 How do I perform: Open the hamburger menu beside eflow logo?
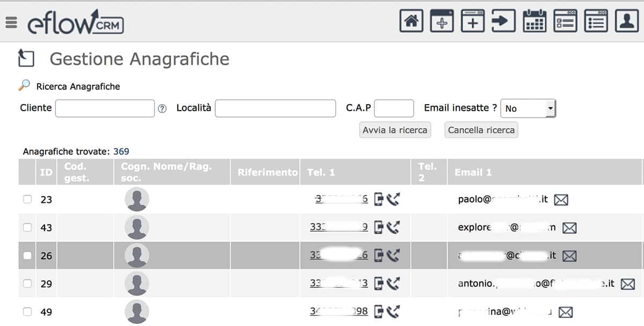(11, 23)
